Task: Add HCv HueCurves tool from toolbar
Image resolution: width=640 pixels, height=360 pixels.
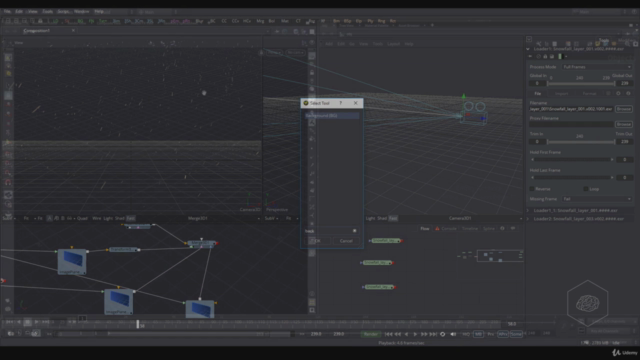Action: 247,21
